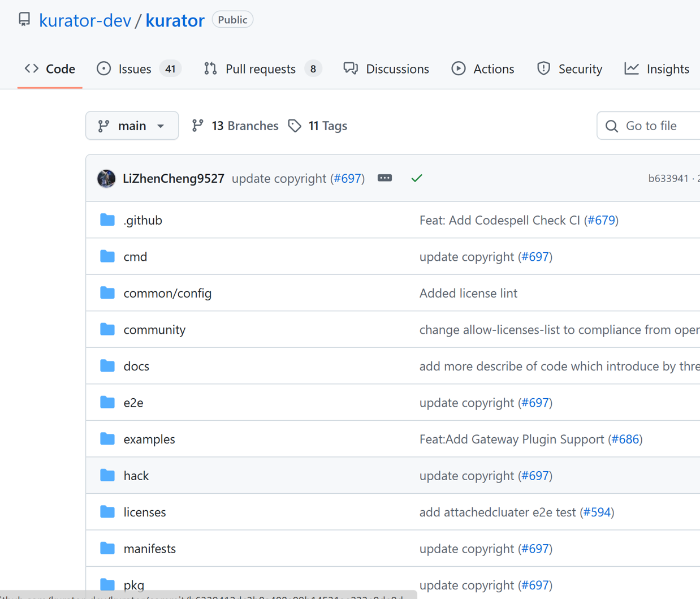The height and width of the screenshot is (599, 700).
Task: Open #697 link in hack row
Action: (535, 476)
